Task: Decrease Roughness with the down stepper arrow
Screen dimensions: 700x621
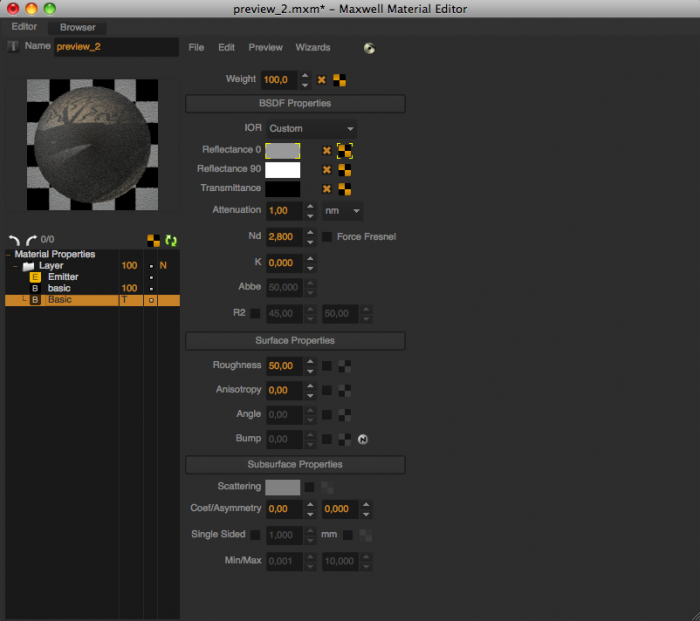Action: click(310, 371)
